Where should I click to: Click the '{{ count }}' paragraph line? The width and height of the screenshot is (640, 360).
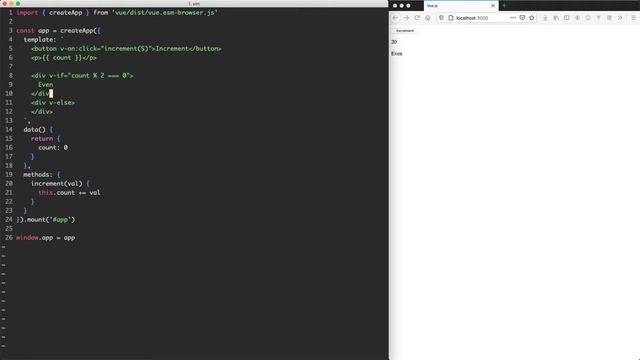pyautogui.click(x=64, y=58)
